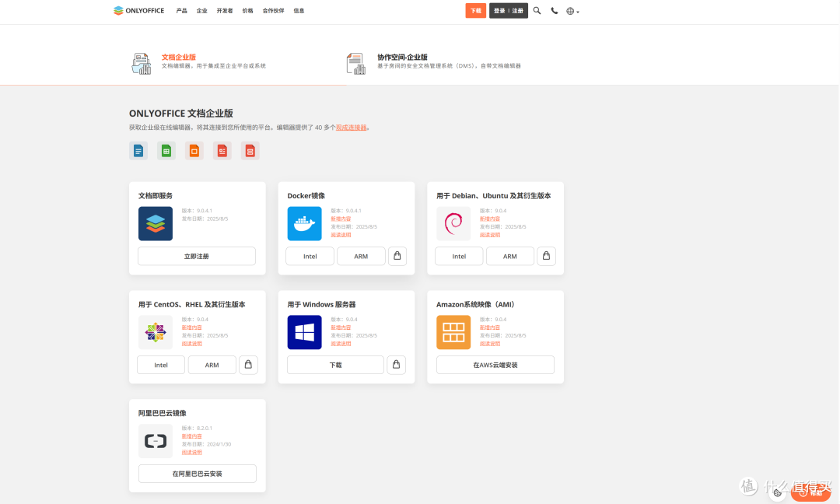Click the 阿里巴巴云镜像 card title
This screenshot has height=504, width=840.
(163, 413)
